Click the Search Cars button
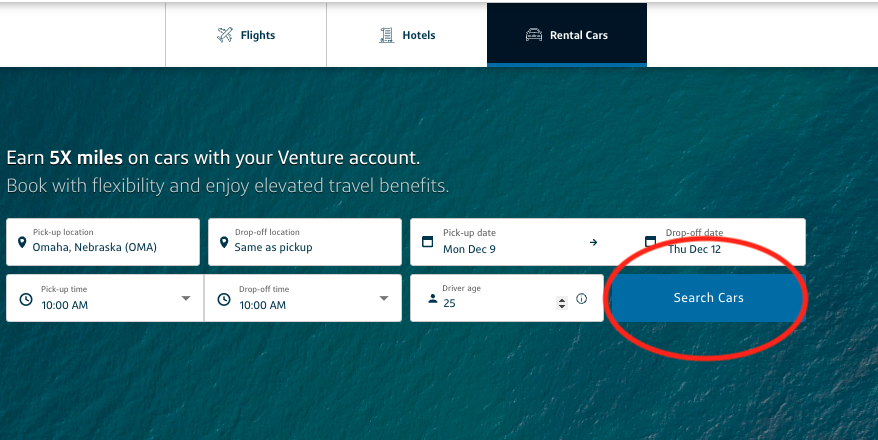The width and height of the screenshot is (878, 440). click(708, 298)
